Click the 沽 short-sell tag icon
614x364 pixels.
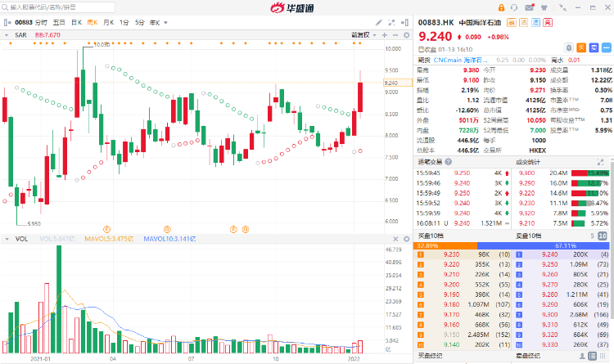524,23
